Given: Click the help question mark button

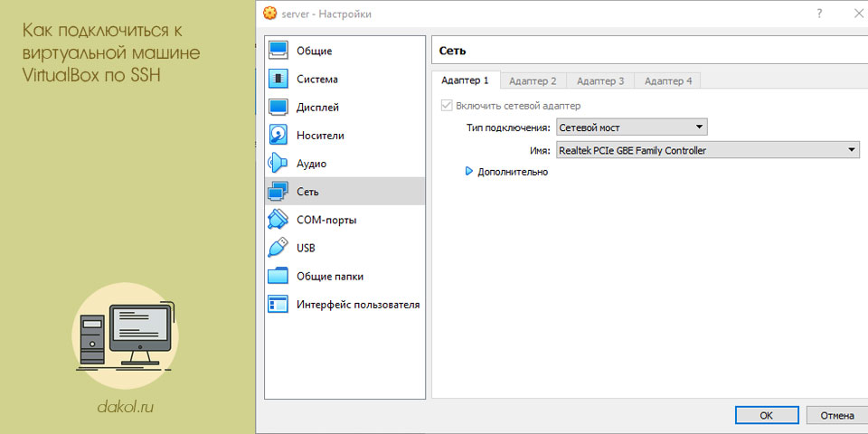Looking at the screenshot, I should click(x=819, y=14).
